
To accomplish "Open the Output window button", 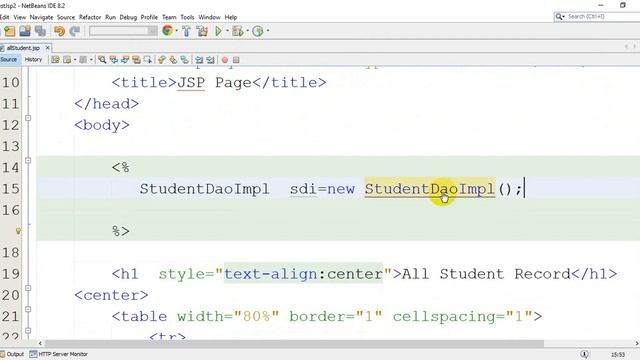I will tap(12, 354).
